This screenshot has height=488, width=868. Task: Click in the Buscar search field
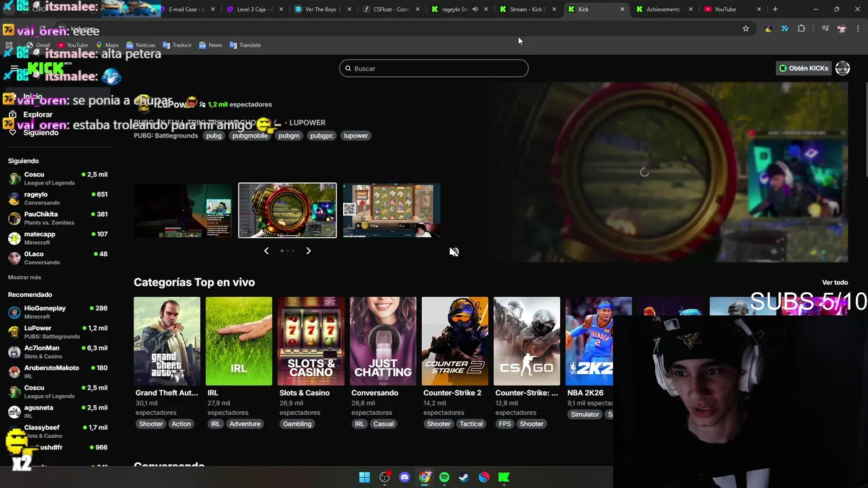(x=434, y=68)
